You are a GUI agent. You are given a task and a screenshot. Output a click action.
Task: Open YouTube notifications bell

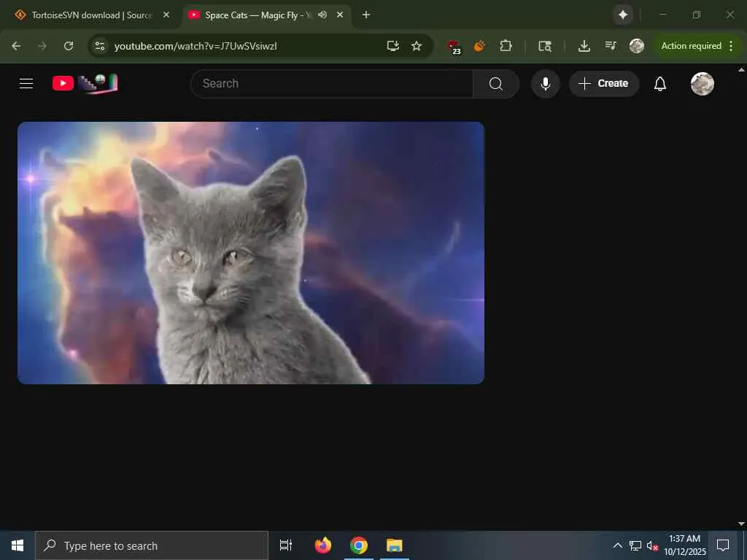659,84
